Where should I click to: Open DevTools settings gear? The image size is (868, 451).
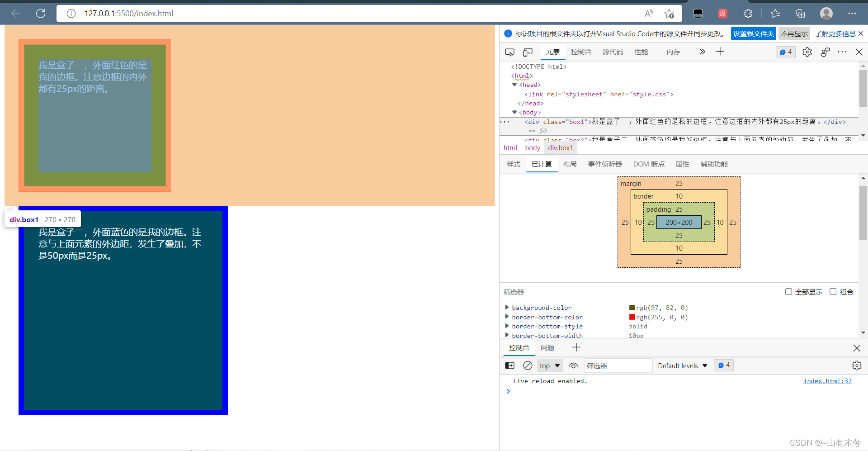click(x=807, y=52)
